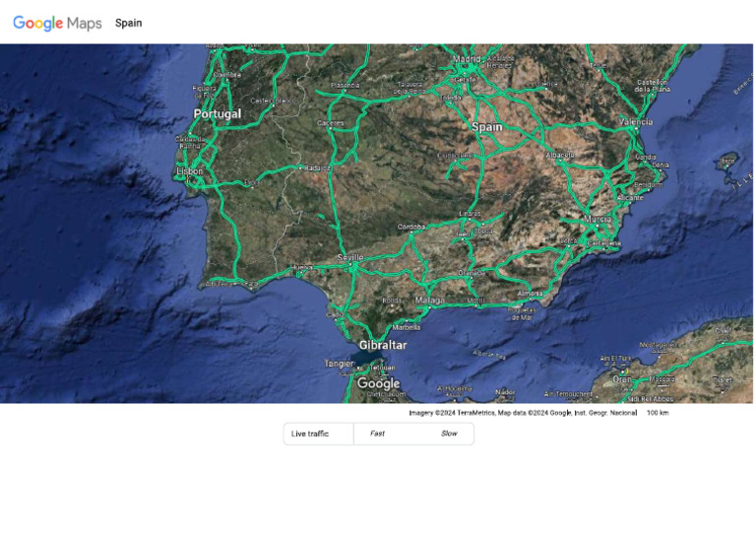
Task: Click the Spain country label on map
Action: coord(487,127)
